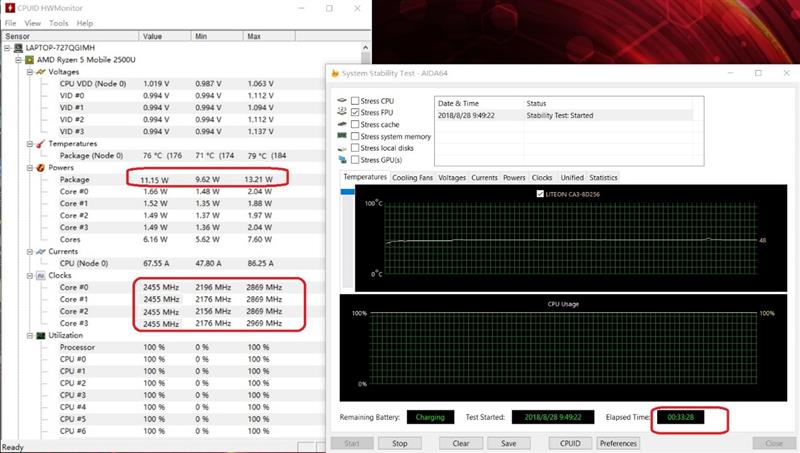Collapse the Clocks section
This screenshot has height=453, width=800.
(x=30, y=275)
